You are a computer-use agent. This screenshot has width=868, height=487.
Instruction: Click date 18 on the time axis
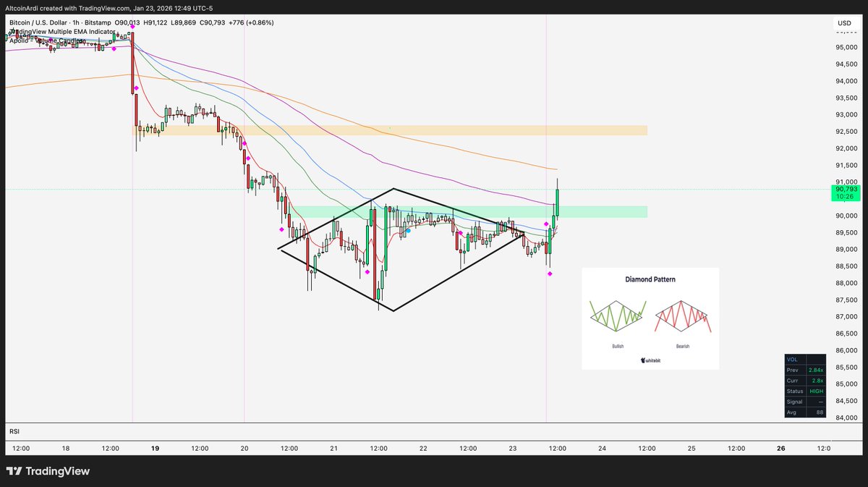point(66,449)
